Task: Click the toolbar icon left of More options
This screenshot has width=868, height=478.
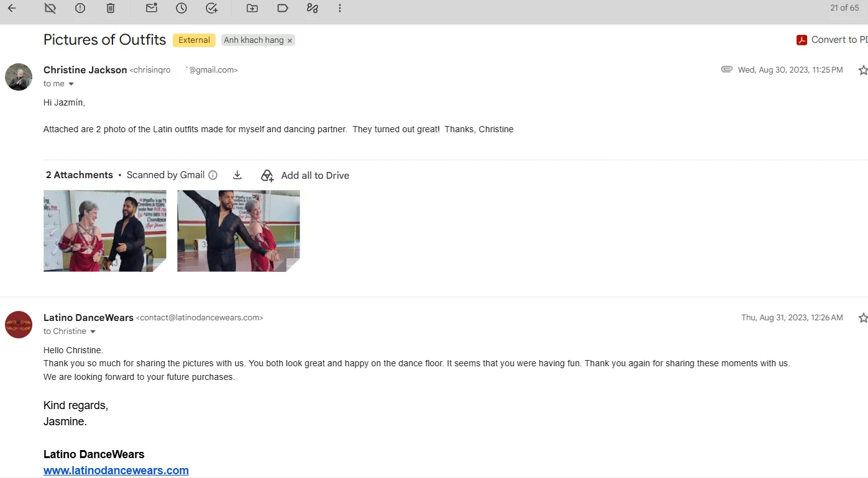Action: tap(312, 8)
